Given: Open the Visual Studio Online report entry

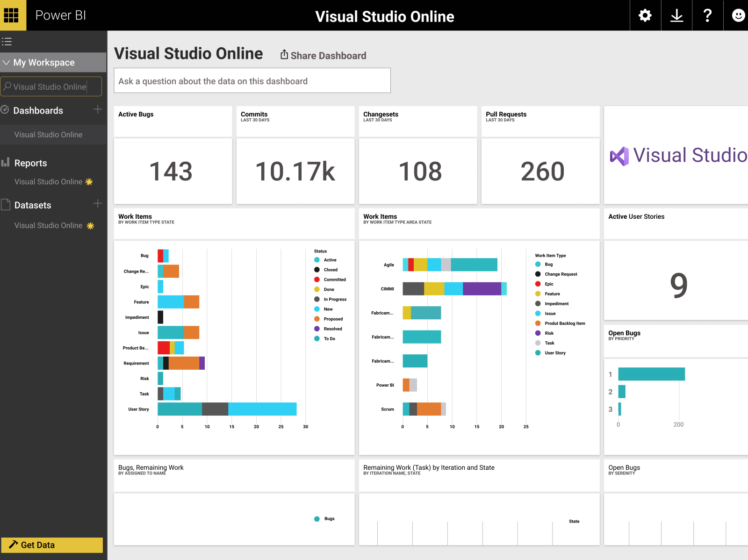Looking at the screenshot, I should click(x=48, y=181).
